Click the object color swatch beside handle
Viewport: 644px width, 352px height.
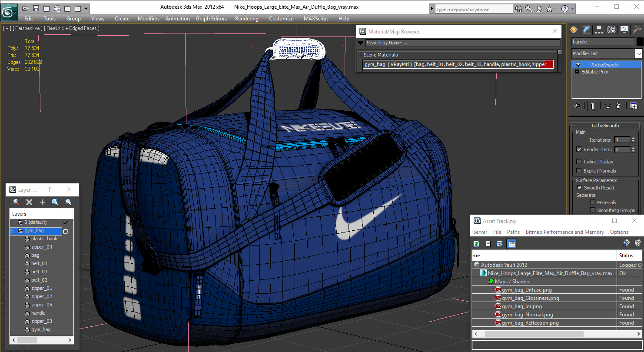tap(640, 42)
